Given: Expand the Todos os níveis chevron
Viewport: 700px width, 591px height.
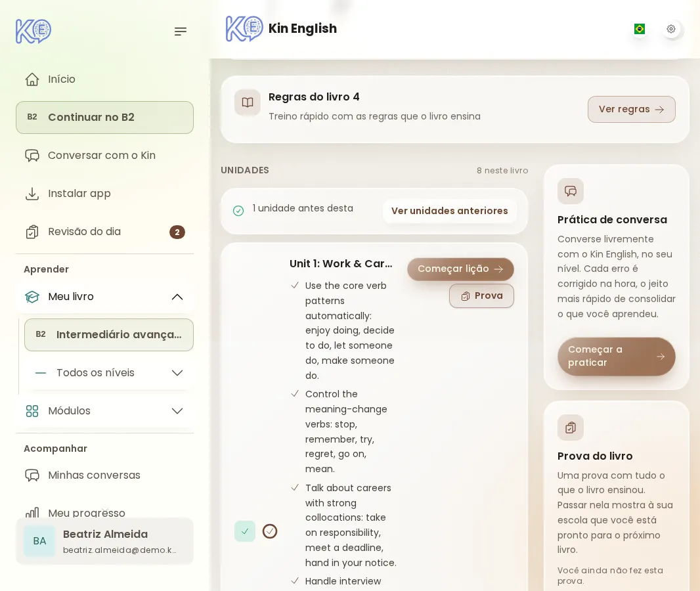Looking at the screenshot, I should 177,373.
